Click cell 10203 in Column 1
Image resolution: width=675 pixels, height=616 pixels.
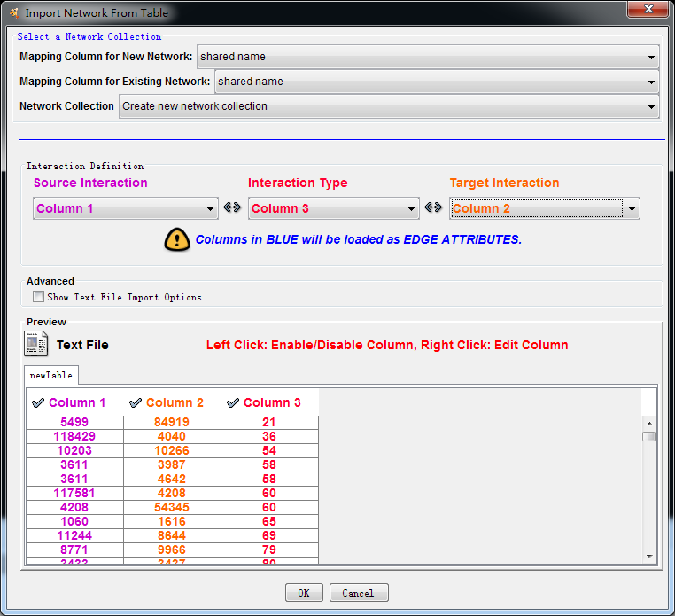(74, 450)
